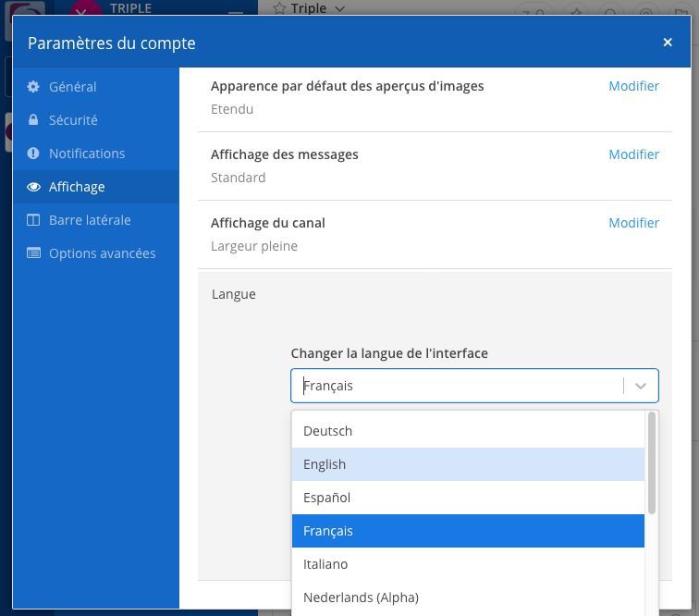The height and width of the screenshot is (616, 699).
Task: Click the language combo box showing Français
Action: coord(474,386)
